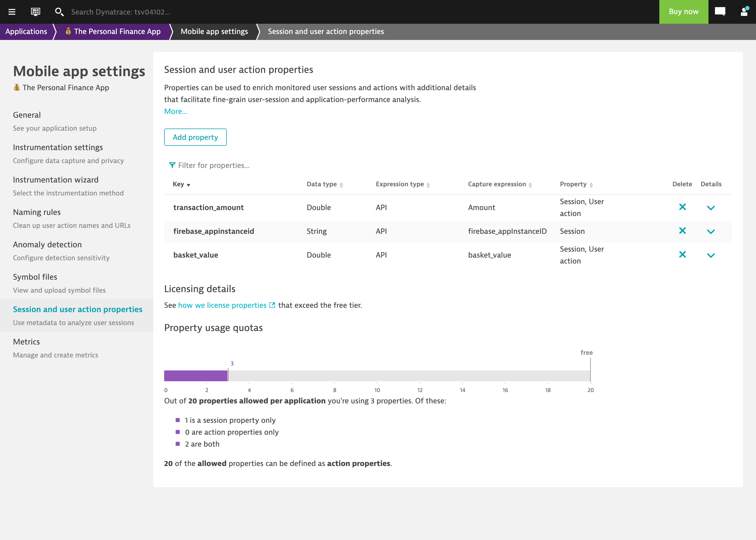Focus the Search Dynatrace field
Screen dimensions: 756x540
[x=120, y=12]
